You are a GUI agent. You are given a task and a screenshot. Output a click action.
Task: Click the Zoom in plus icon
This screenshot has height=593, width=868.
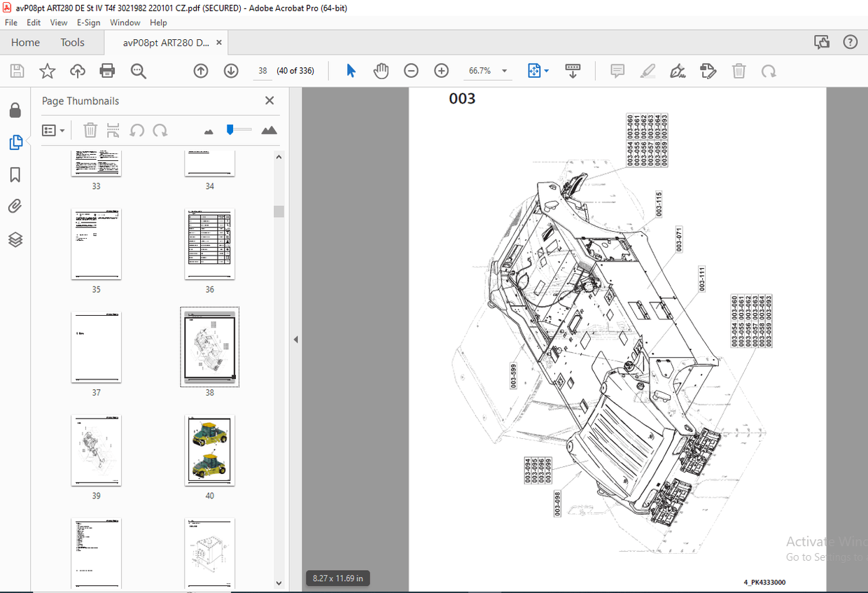pos(441,71)
